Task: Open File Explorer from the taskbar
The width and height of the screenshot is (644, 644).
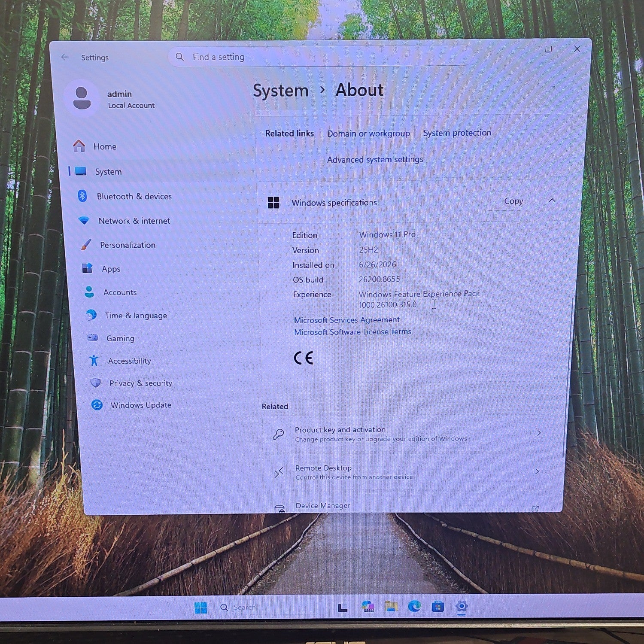Action: tap(391, 607)
